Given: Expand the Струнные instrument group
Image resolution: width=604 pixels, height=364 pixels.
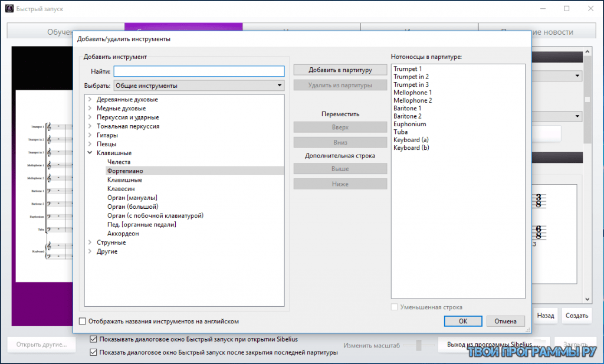Looking at the screenshot, I should pos(90,242).
